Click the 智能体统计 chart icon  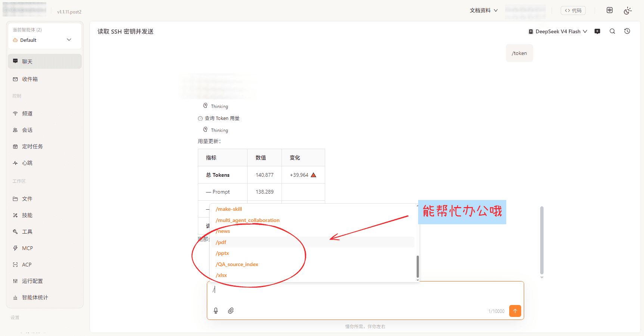[15, 298]
